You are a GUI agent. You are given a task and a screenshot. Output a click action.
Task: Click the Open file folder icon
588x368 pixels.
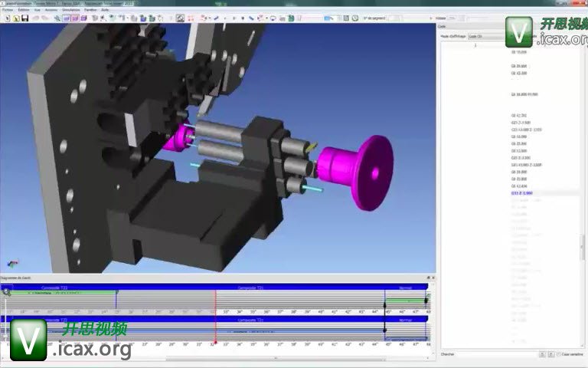pos(16,18)
